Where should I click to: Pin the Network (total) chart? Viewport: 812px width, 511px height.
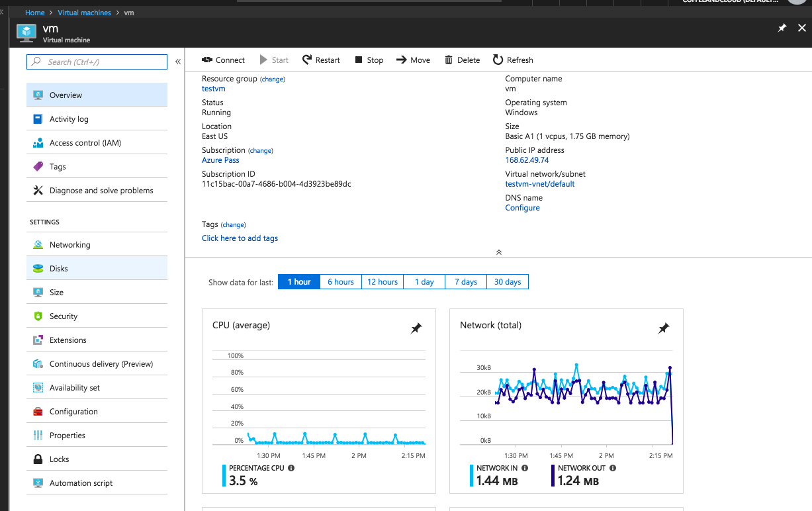(663, 328)
